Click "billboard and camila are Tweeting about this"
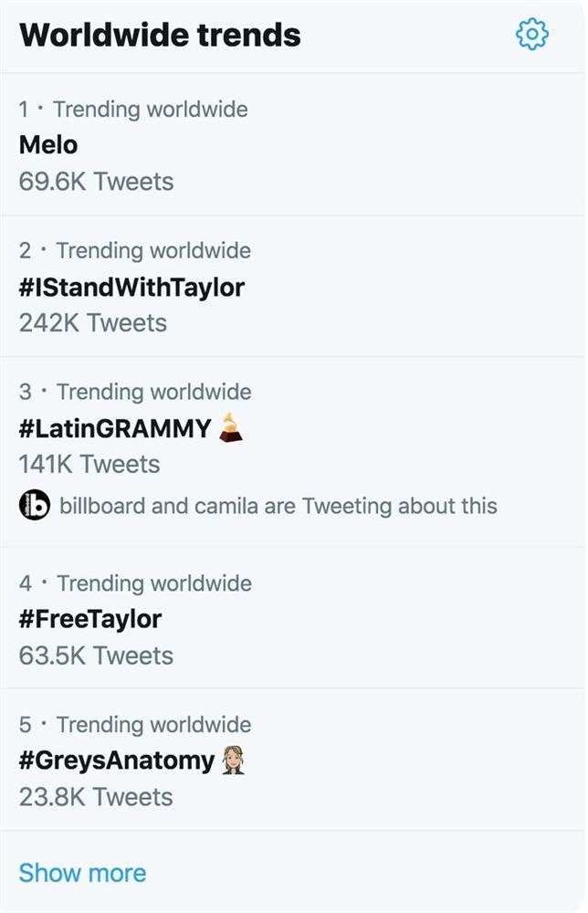 pyautogui.click(x=278, y=505)
